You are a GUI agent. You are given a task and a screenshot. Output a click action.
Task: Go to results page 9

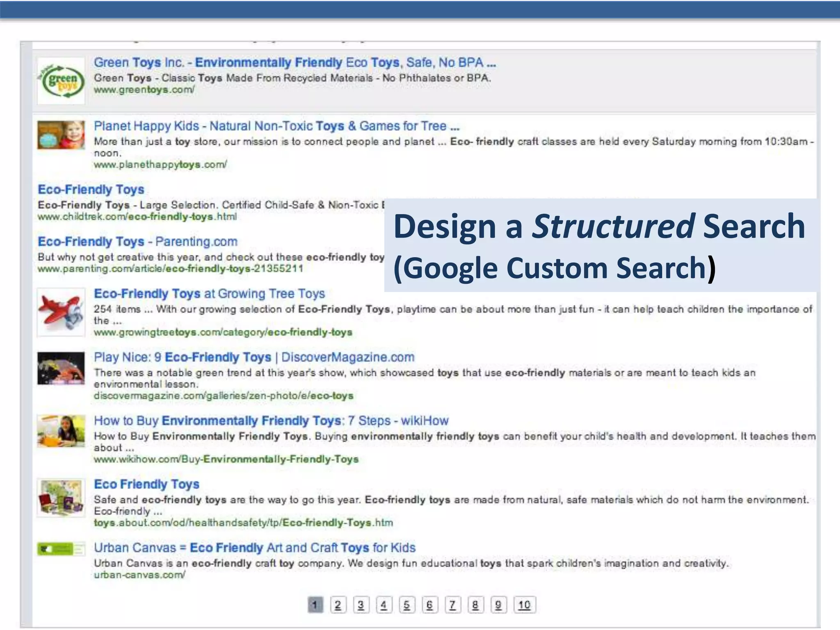(499, 605)
